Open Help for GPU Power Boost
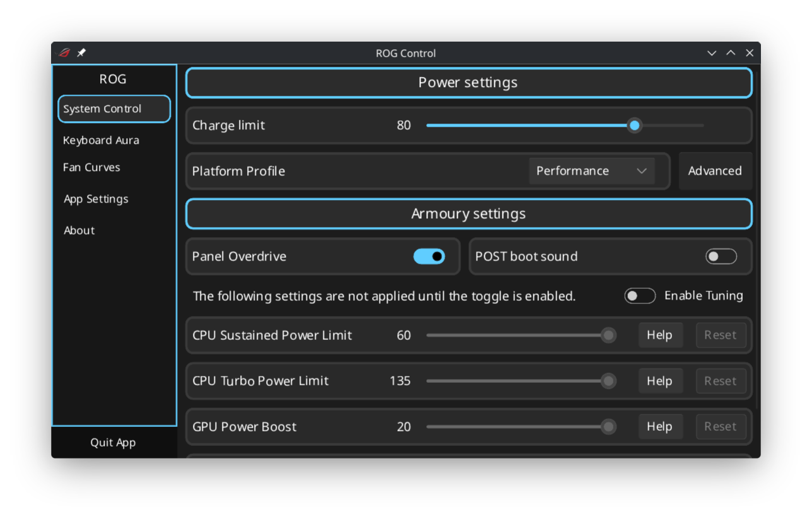 [659, 426]
